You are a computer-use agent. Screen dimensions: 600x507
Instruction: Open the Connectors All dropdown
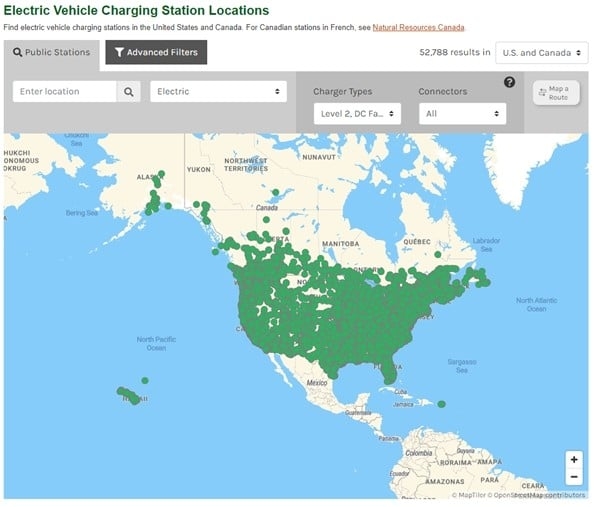tap(462, 114)
